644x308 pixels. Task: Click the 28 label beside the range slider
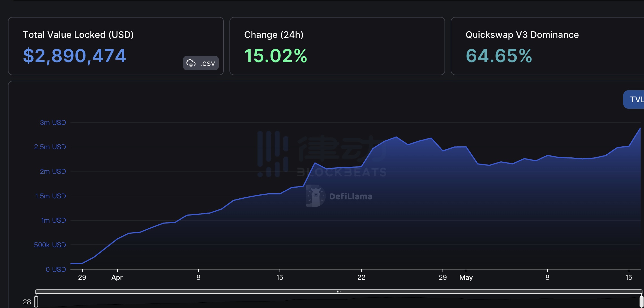[x=27, y=302]
